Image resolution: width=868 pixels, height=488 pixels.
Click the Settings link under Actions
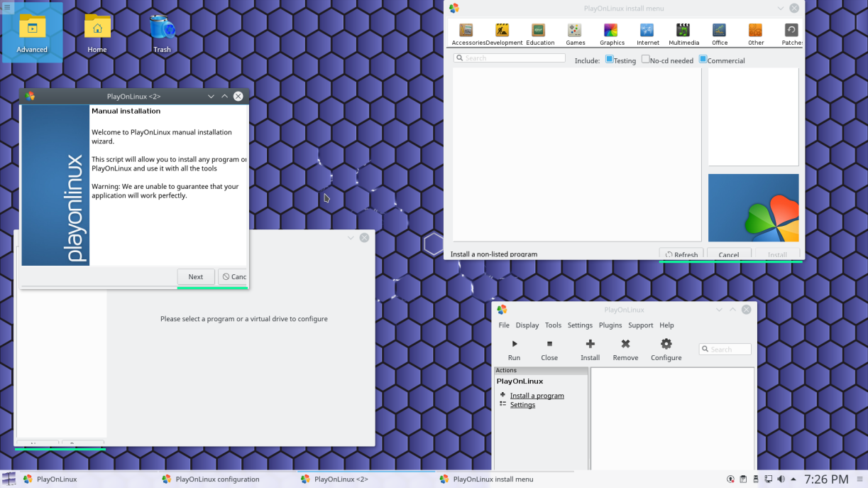click(x=522, y=405)
